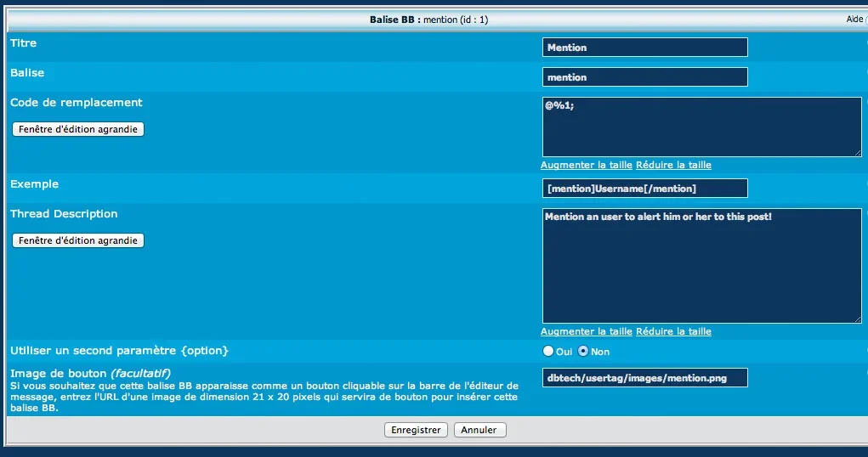Image resolution: width=868 pixels, height=457 pixels.
Task: Click resize grip of Thread Description textarea
Action: click(x=858, y=319)
